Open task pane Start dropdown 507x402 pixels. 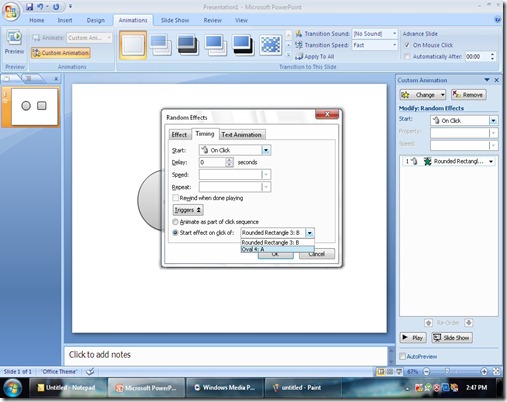[x=493, y=120]
